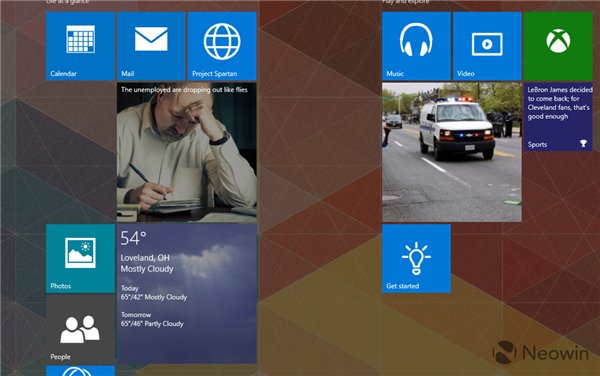Viewport: 600px width, 376px height.
Task: Open the Loveland, OH weather tile
Action: 187,294
